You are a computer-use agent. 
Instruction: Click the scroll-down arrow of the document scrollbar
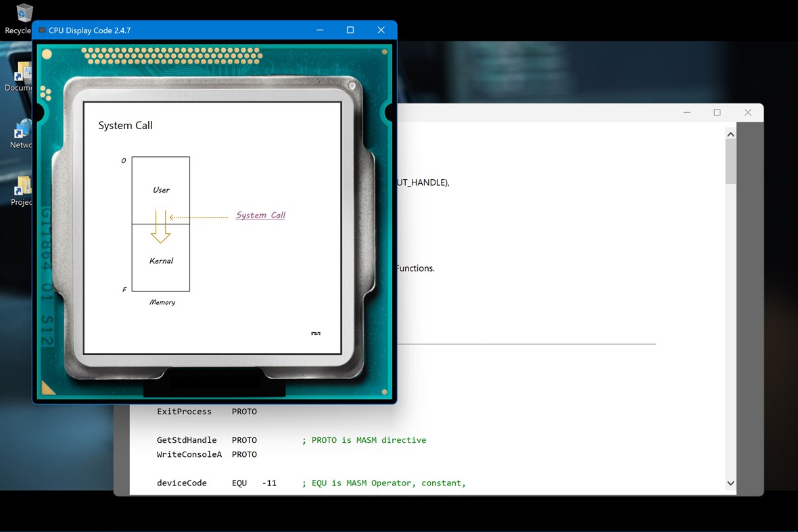(x=730, y=483)
